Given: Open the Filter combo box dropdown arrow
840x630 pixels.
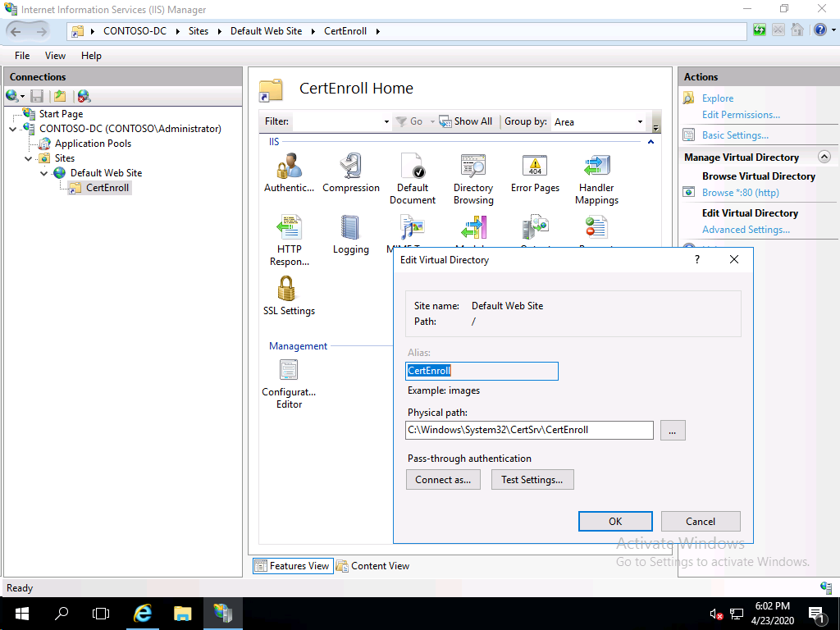Looking at the screenshot, I should pyautogui.click(x=385, y=121).
